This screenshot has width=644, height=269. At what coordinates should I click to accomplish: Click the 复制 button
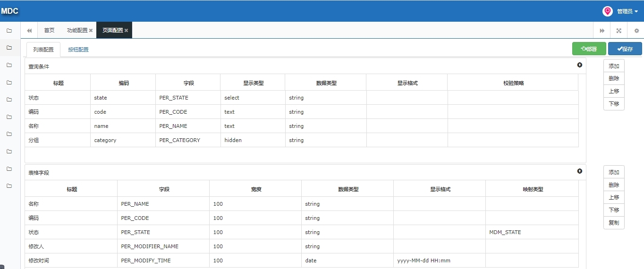coord(614,223)
